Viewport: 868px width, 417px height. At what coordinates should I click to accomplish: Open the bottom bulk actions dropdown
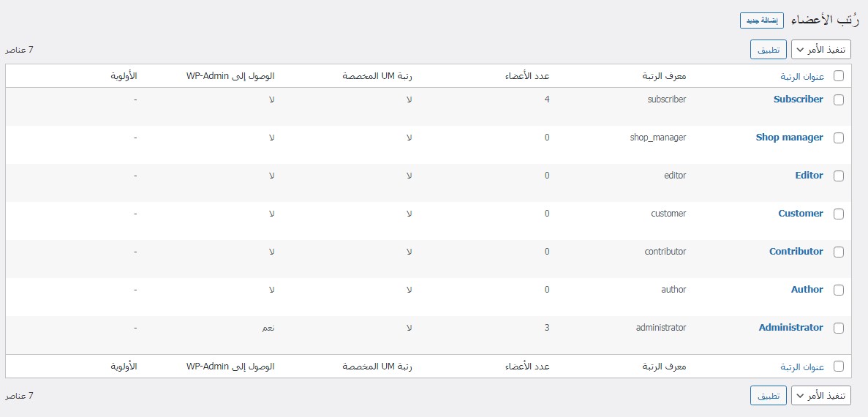coord(822,396)
